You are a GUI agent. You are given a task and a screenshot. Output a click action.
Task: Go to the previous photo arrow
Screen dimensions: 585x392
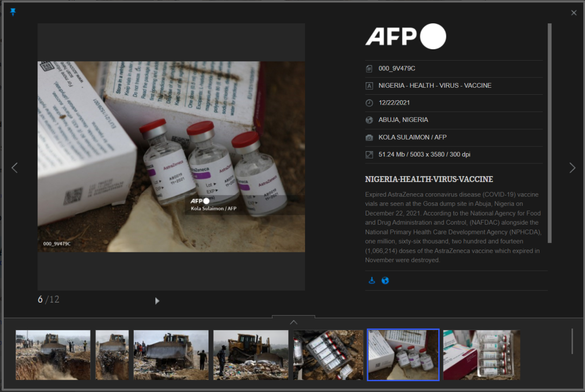(x=15, y=168)
